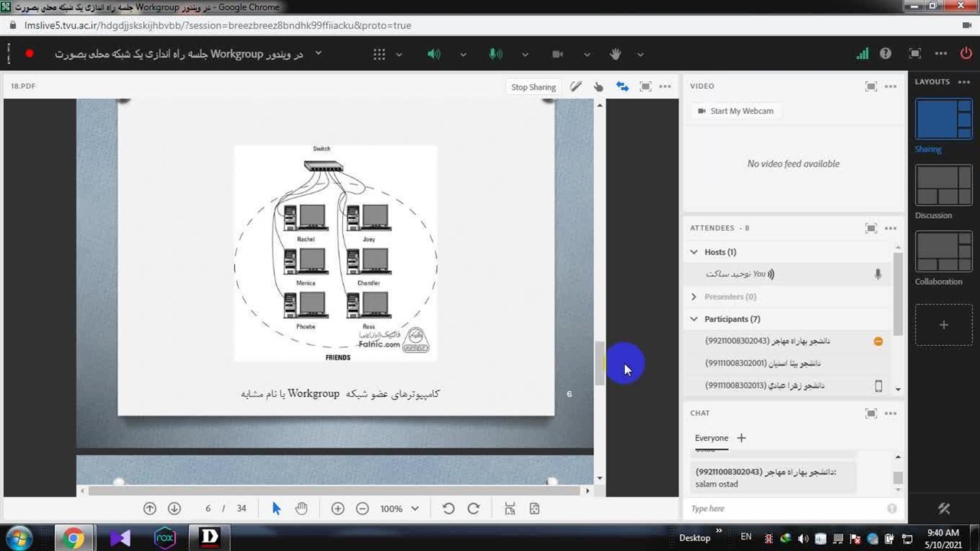Toggle the webcam camera icon
The width and height of the screenshot is (980, 551).
click(x=557, y=54)
